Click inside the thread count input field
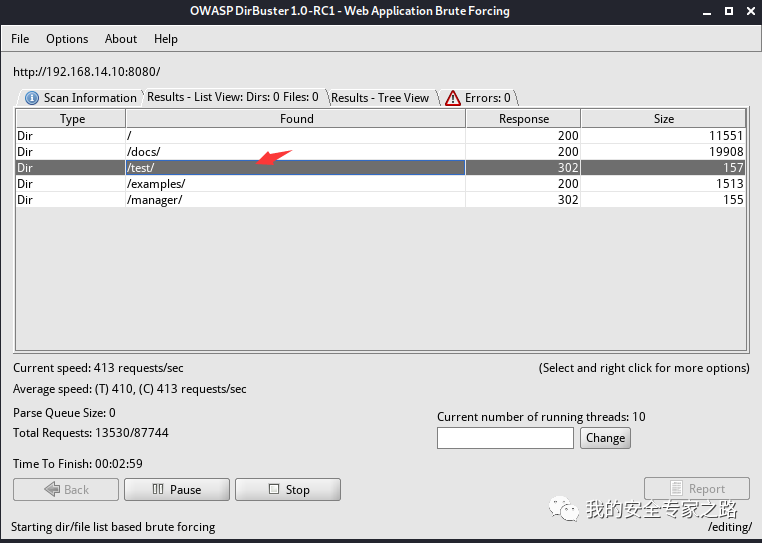Viewport: 762px width, 543px height. coord(505,438)
